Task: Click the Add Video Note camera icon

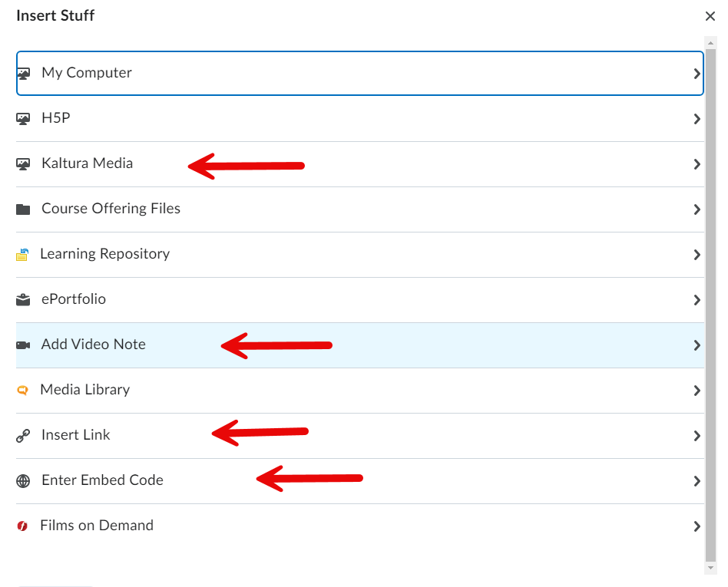Action: point(23,345)
